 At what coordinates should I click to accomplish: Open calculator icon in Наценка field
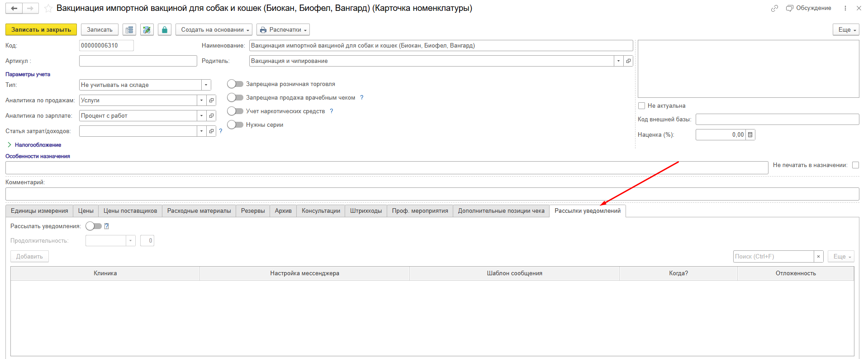pyautogui.click(x=750, y=135)
